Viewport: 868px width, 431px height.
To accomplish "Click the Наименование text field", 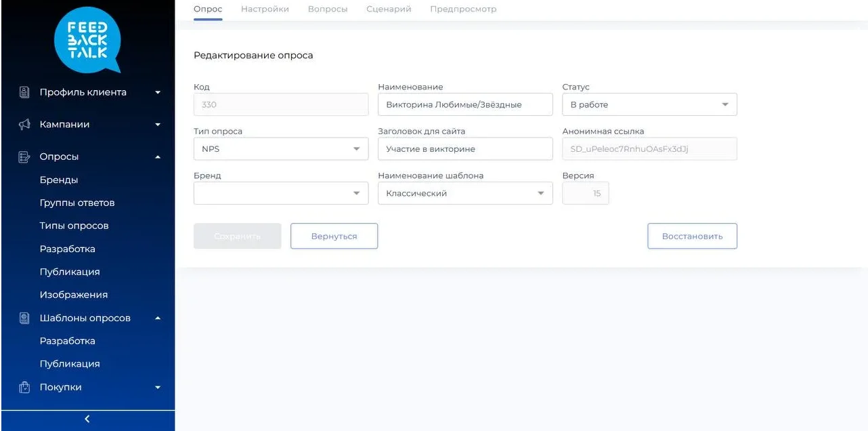I will pos(465,105).
